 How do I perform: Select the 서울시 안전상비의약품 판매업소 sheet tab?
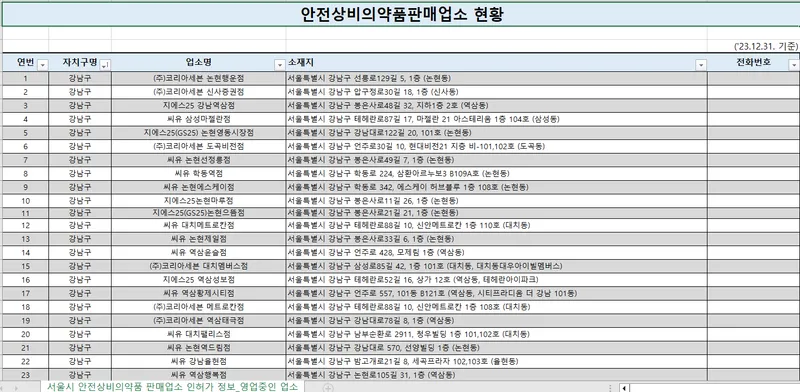tap(172, 386)
